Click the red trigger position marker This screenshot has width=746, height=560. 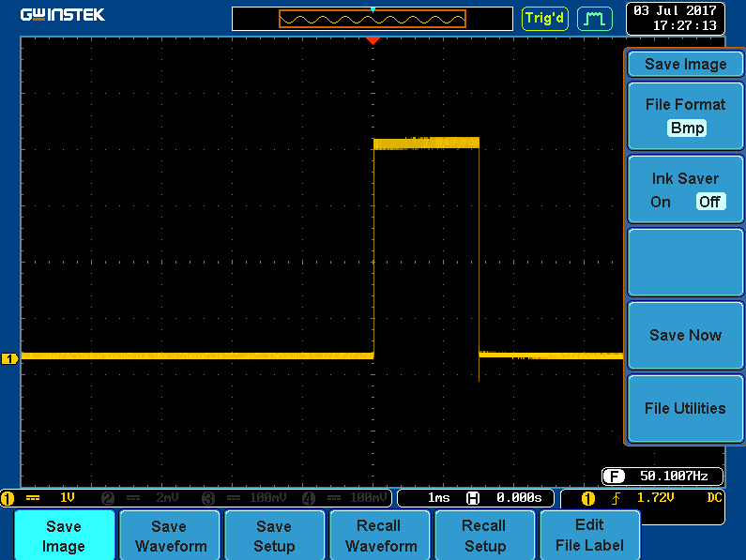pos(373,41)
